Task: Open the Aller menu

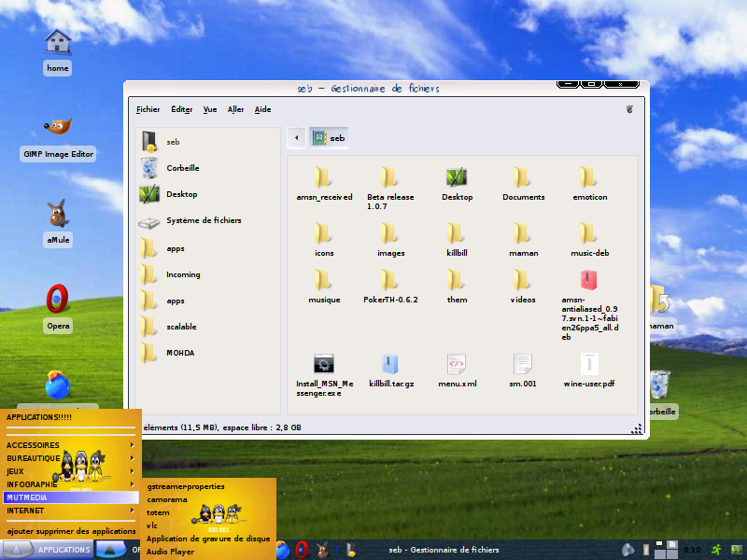Action: coord(235,109)
